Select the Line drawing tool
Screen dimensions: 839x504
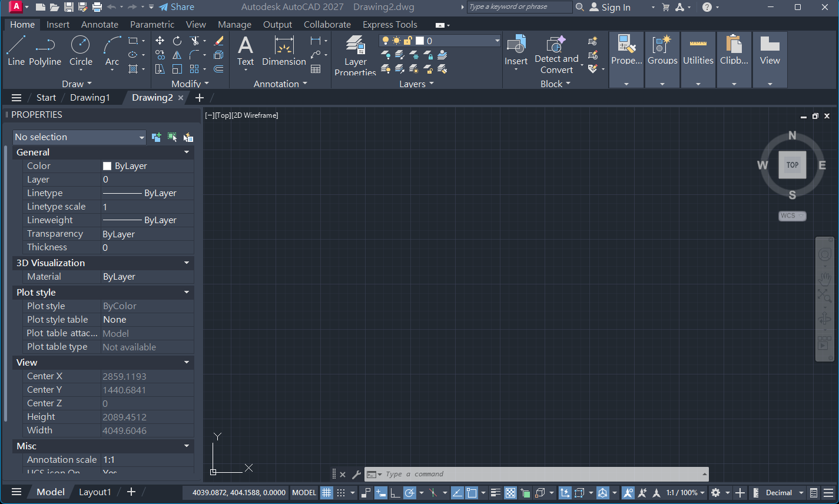click(16, 50)
